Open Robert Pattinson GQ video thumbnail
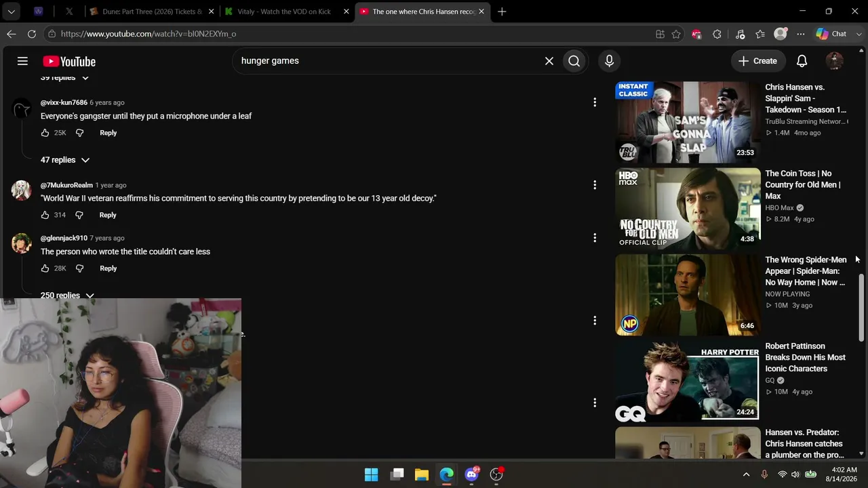The width and height of the screenshot is (868, 488). 688,381
